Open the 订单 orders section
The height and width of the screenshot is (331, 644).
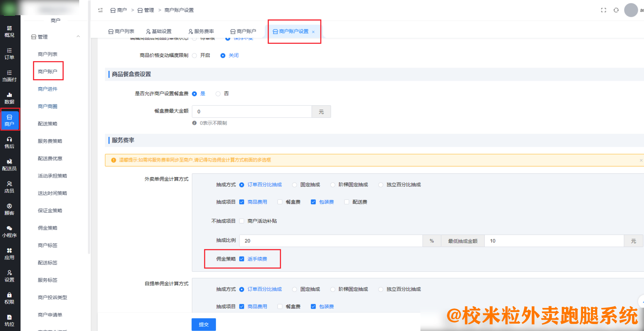click(x=10, y=54)
